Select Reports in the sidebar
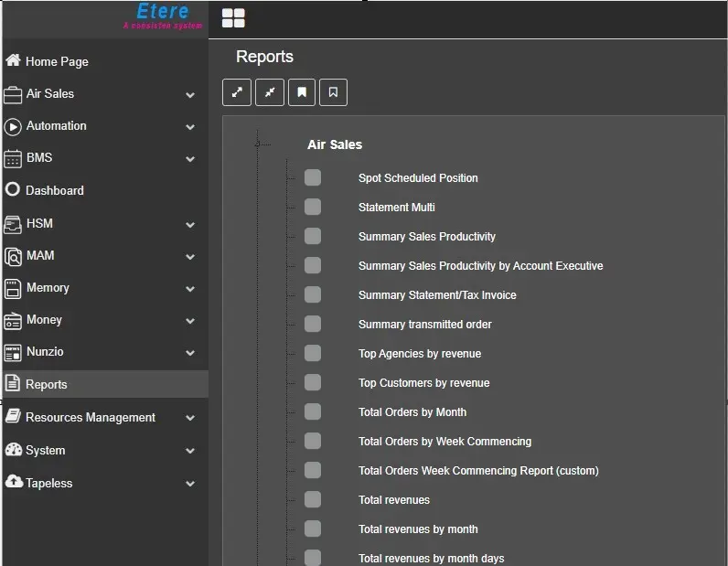The image size is (728, 566). coord(46,385)
